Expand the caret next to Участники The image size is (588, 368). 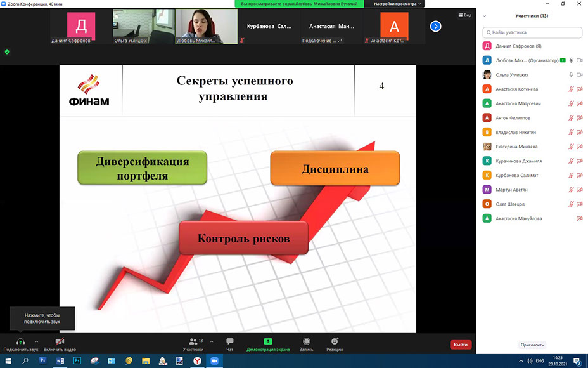click(x=212, y=341)
